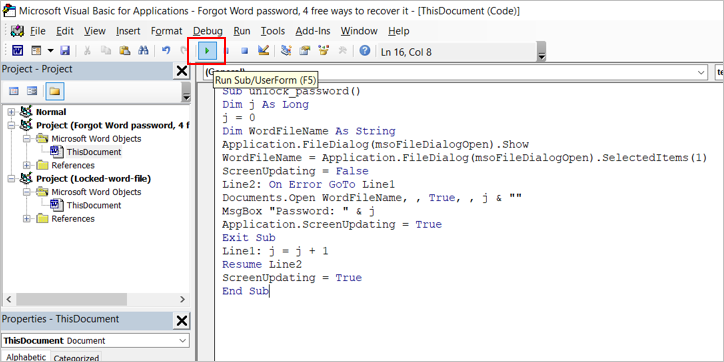The image size is (724, 362).
Task: Click the Copy toolbar icon
Action: tap(106, 51)
